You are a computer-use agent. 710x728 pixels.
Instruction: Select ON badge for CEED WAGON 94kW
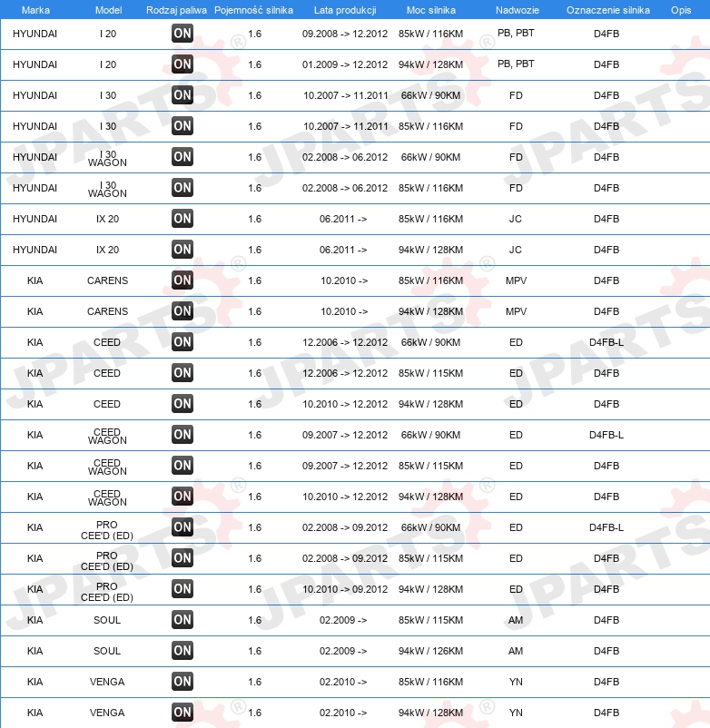click(x=182, y=497)
